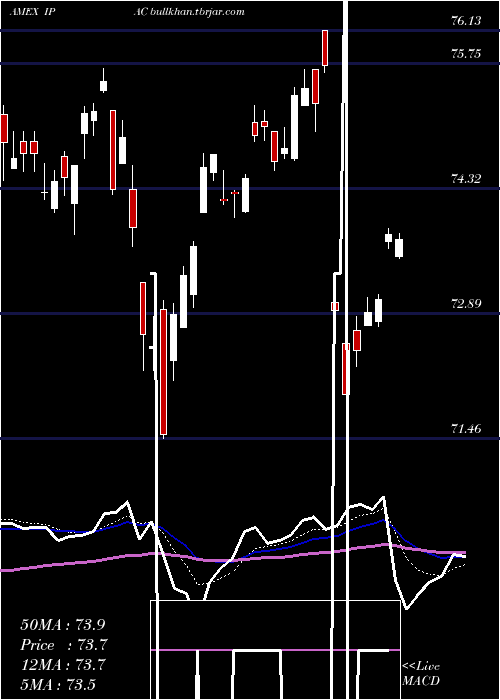The image size is (500, 700).
Task: Click the bullkhan.tbrjar.com site text
Action: click(x=198, y=12)
